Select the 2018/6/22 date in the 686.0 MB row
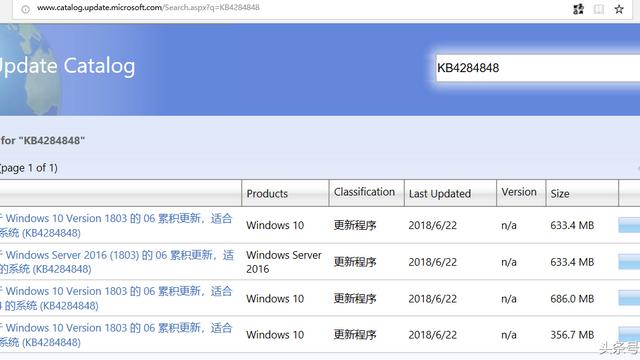Screen dimensions: 640x360 432,298
